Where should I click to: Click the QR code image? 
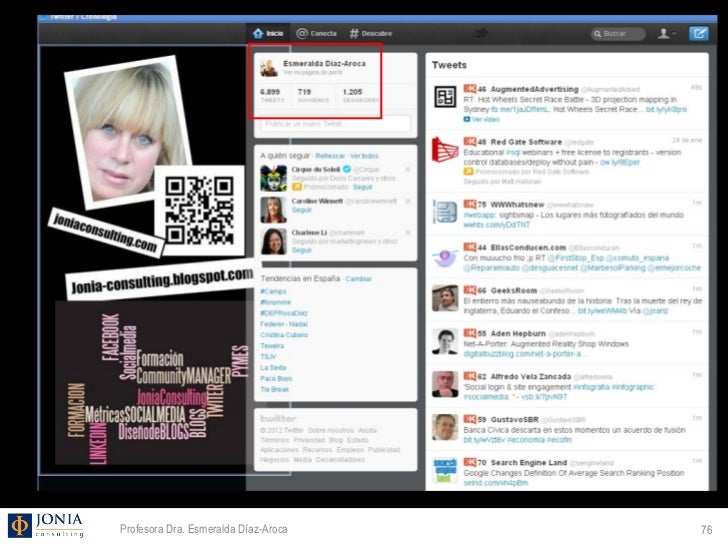200,210
